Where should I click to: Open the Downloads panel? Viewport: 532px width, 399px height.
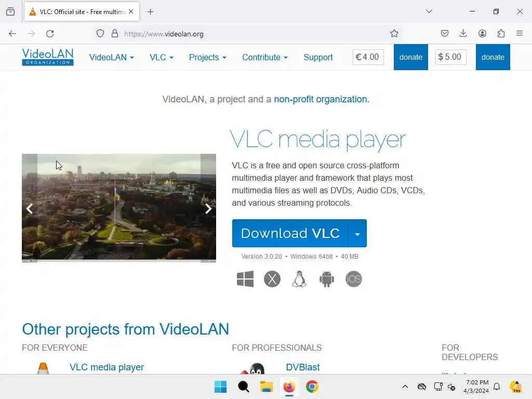point(463,33)
